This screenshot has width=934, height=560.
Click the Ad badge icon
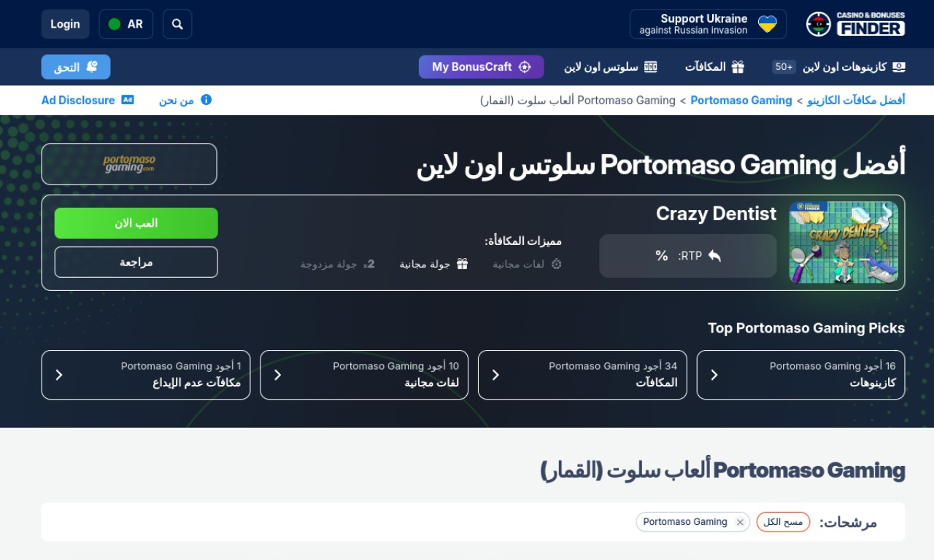tap(128, 100)
